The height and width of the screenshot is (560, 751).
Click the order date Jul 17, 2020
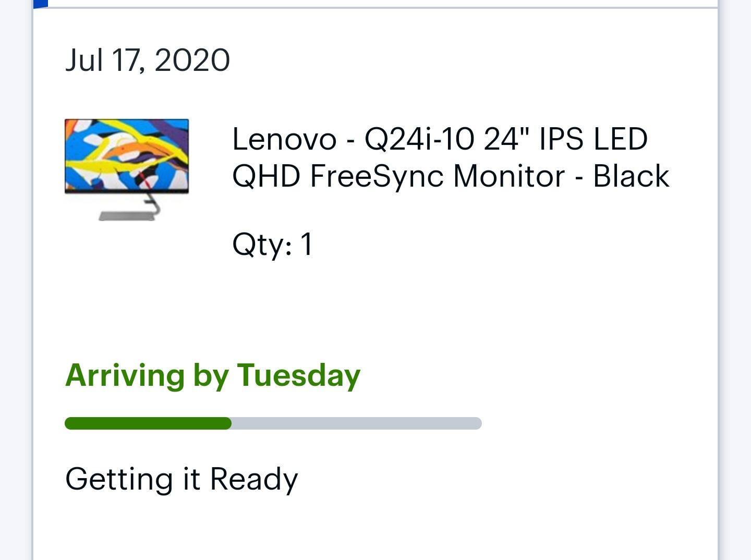pos(147,60)
